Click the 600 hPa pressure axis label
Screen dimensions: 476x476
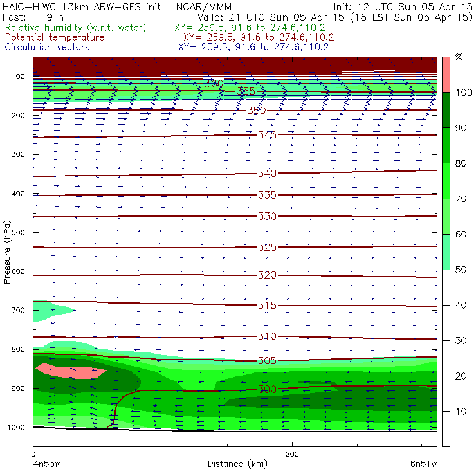coord(18,271)
